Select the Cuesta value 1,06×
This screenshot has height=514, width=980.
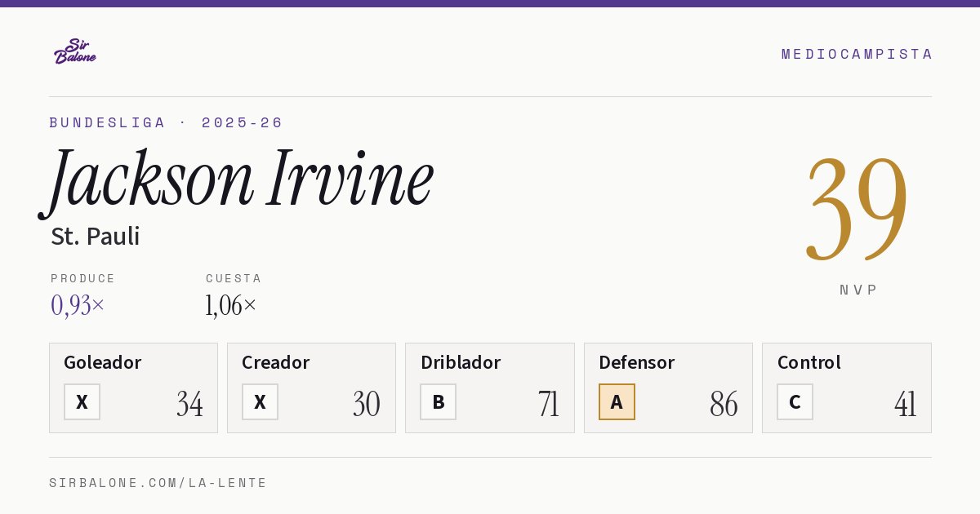pos(231,305)
